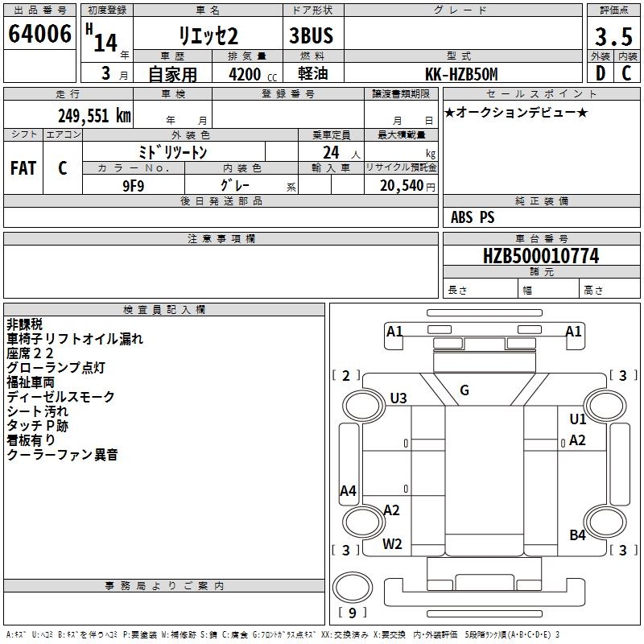Click the U3 dent marker on diagram
This screenshot has width=644, height=644.
coord(398,398)
